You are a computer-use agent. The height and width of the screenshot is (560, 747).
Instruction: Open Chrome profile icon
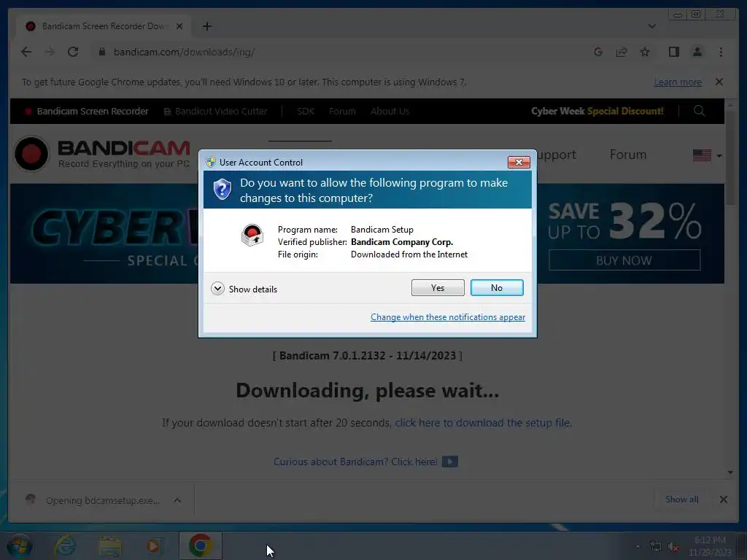point(697,52)
